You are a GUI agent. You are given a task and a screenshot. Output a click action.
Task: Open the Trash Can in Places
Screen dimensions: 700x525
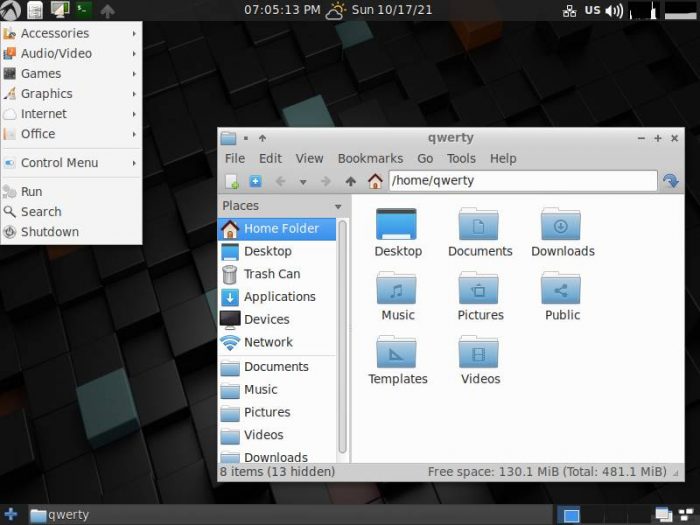[271, 274]
